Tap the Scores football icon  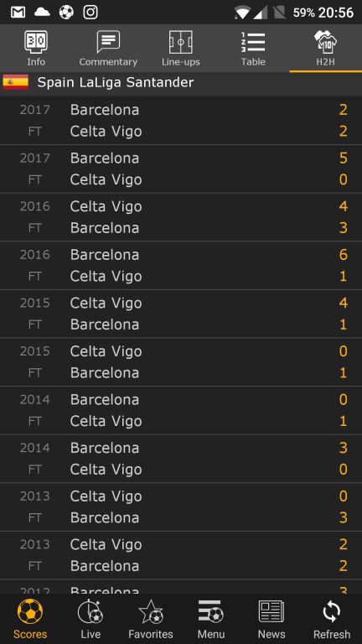click(30, 620)
